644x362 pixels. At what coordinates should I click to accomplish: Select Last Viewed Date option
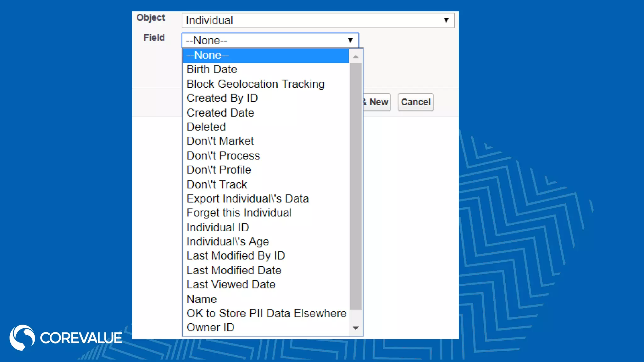pyautogui.click(x=231, y=285)
